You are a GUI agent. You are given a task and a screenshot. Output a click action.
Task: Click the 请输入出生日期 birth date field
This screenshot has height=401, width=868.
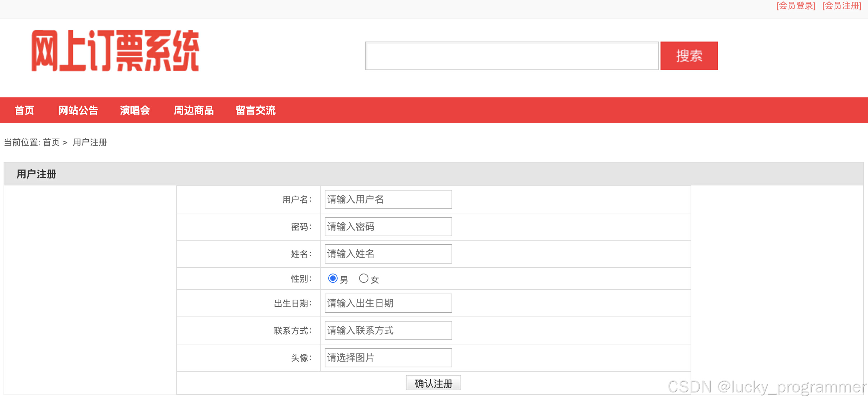(388, 303)
